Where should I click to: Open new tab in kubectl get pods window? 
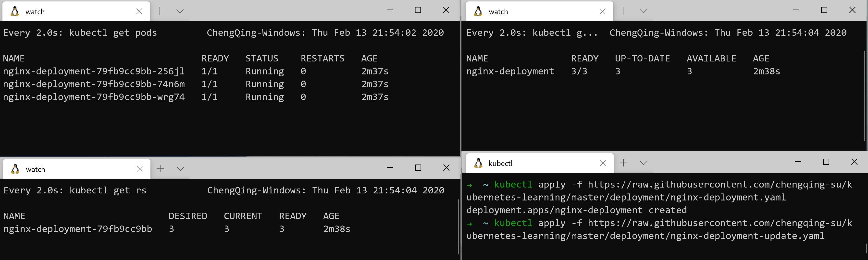tap(160, 11)
